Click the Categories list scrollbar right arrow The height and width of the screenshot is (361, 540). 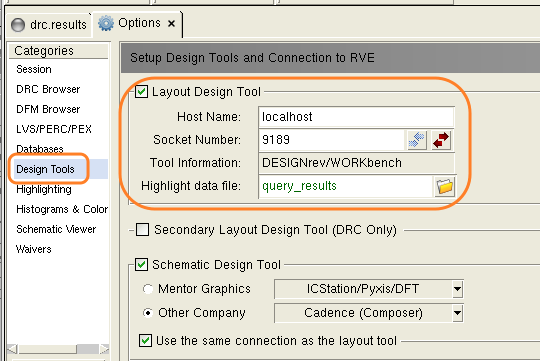(x=104, y=349)
